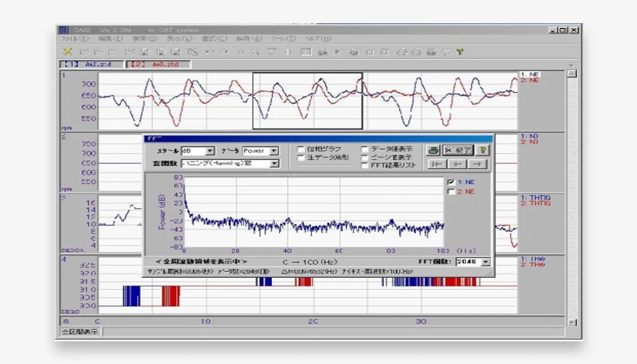Open the Hanning window function dropdown
Screen dimensions: 637x364
pyautogui.click(x=277, y=164)
